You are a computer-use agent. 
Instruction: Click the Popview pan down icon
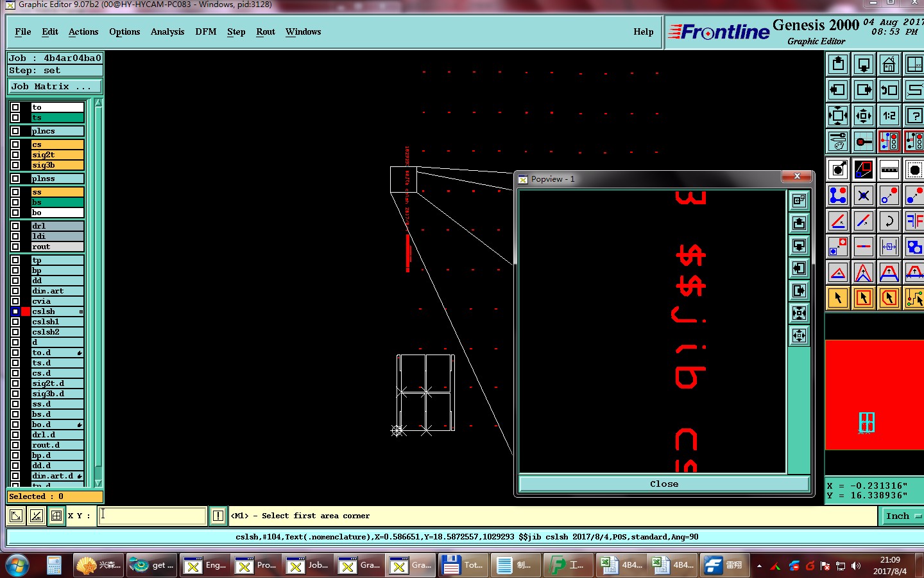tap(799, 245)
